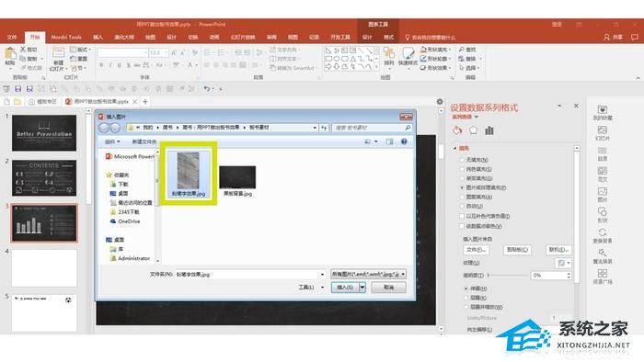Click the 取消 Cancel button

point(388,288)
